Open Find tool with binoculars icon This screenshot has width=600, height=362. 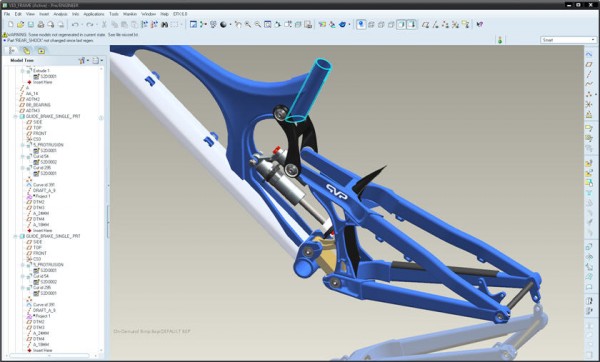[165, 24]
